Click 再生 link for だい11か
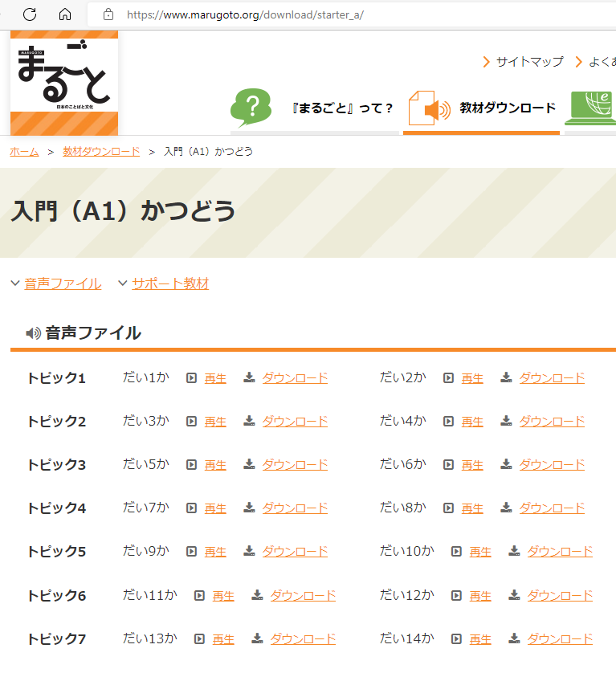The height and width of the screenshot is (673, 616). [223, 596]
